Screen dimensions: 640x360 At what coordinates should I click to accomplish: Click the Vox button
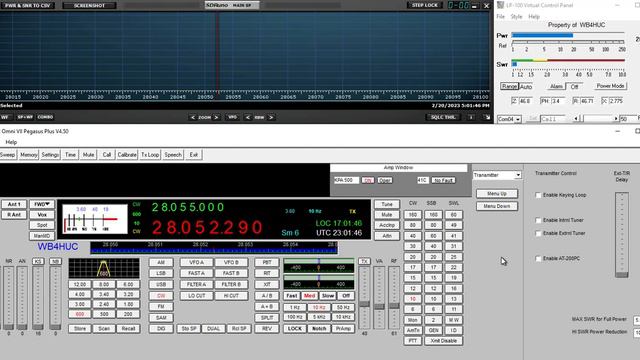coord(42,215)
